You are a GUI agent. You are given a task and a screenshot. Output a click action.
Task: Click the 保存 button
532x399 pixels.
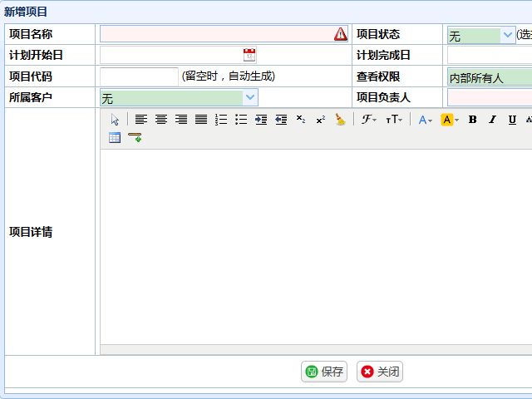[324, 372]
